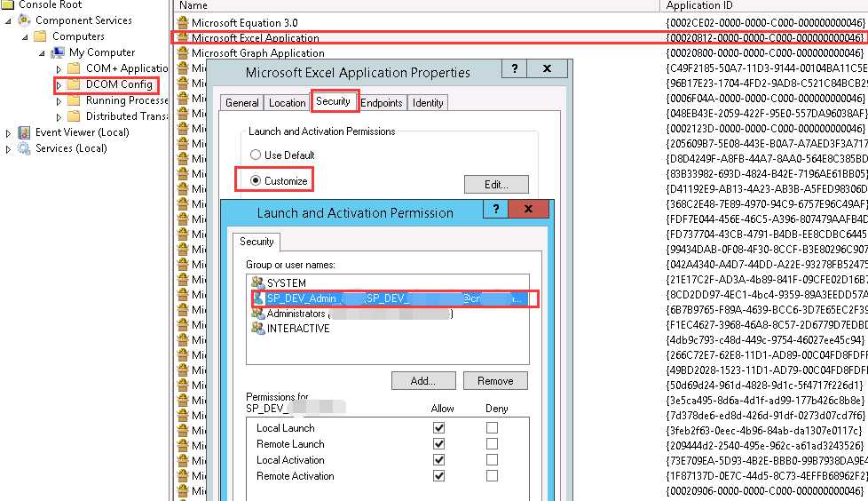Click the My Computer icon
This screenshot has width=868, height=501.
(x=58, y=52)
